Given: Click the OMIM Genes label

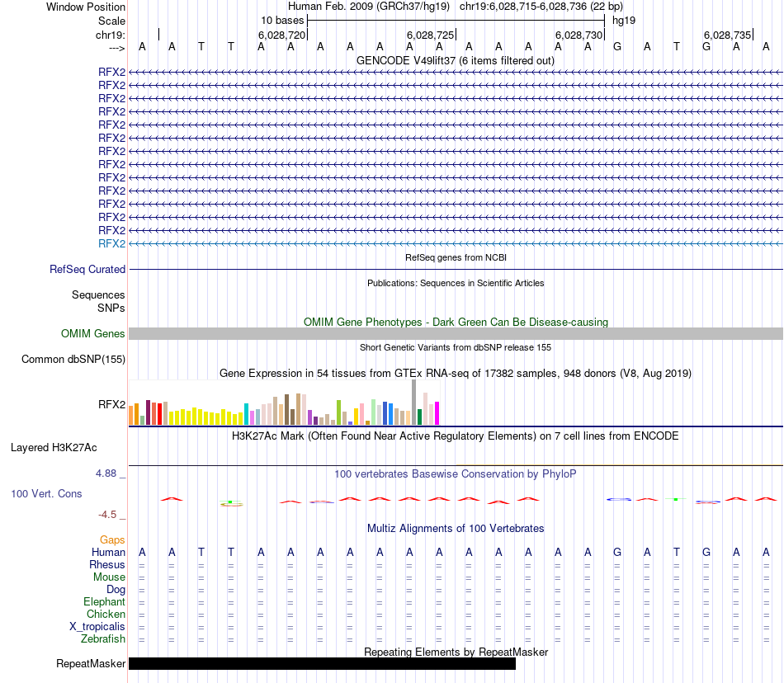Looking at the screenshot, I should pos(92,334).
